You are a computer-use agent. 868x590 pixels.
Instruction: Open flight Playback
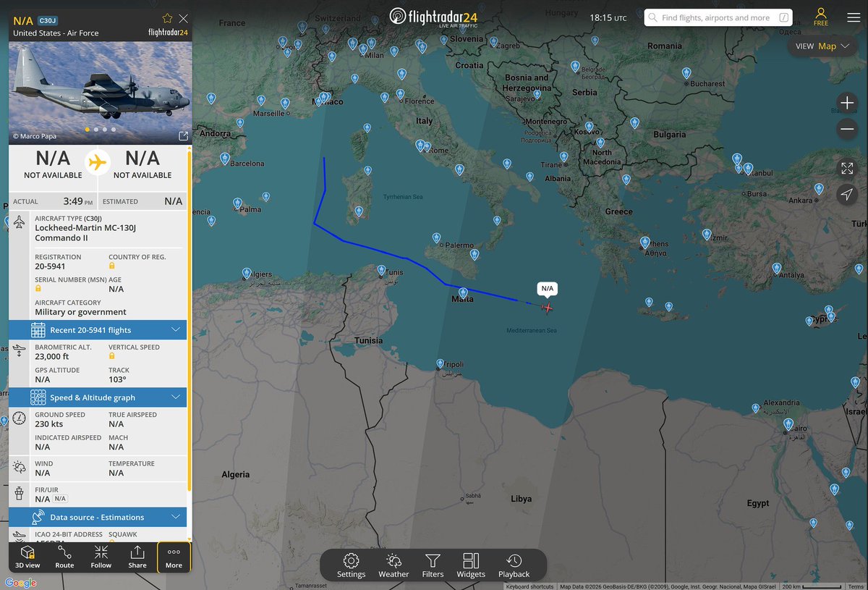pyautogui.click(x=514, y=565)
